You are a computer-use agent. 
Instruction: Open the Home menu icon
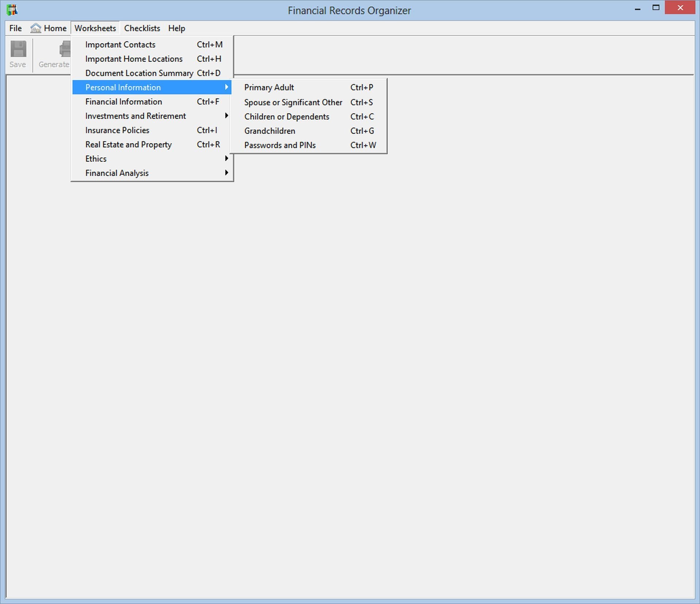point(37,28)
